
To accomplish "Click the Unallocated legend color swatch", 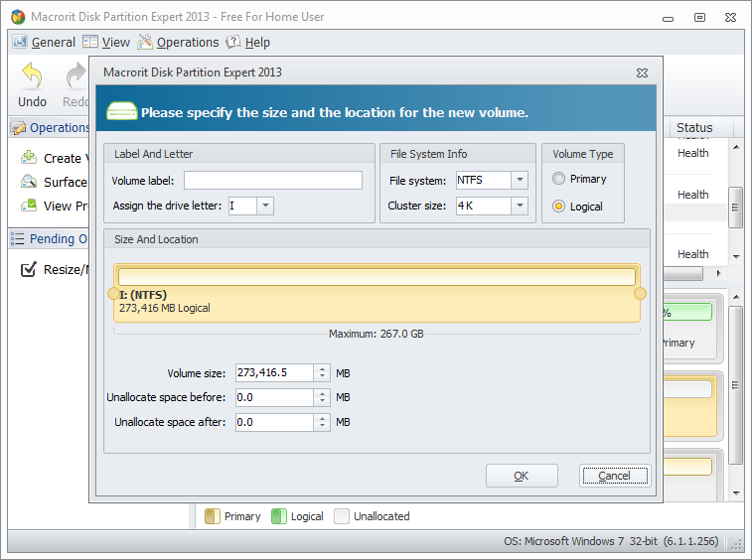I will point(342,516).
